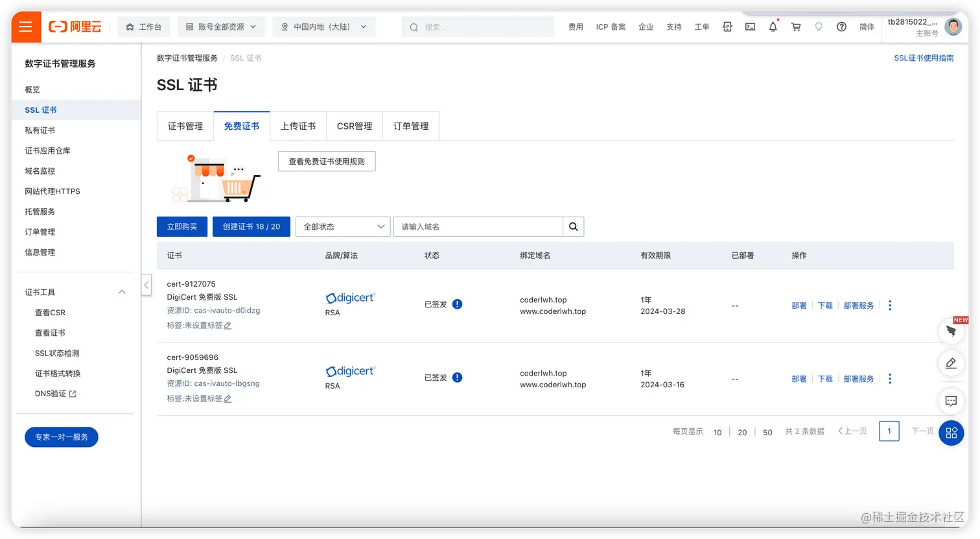This screenshot has width=980, height=539.
Task: Open the notifications bell
Action: (773, 27)
